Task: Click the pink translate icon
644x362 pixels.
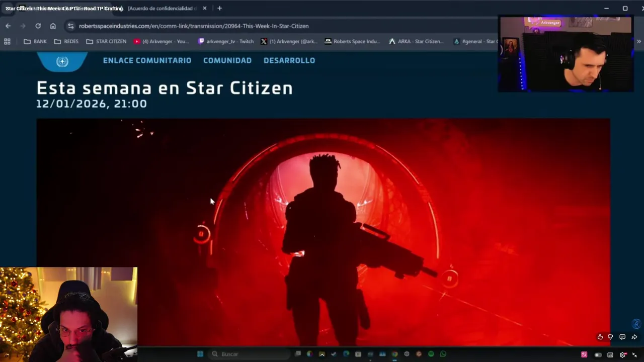Action: point(584,355)
